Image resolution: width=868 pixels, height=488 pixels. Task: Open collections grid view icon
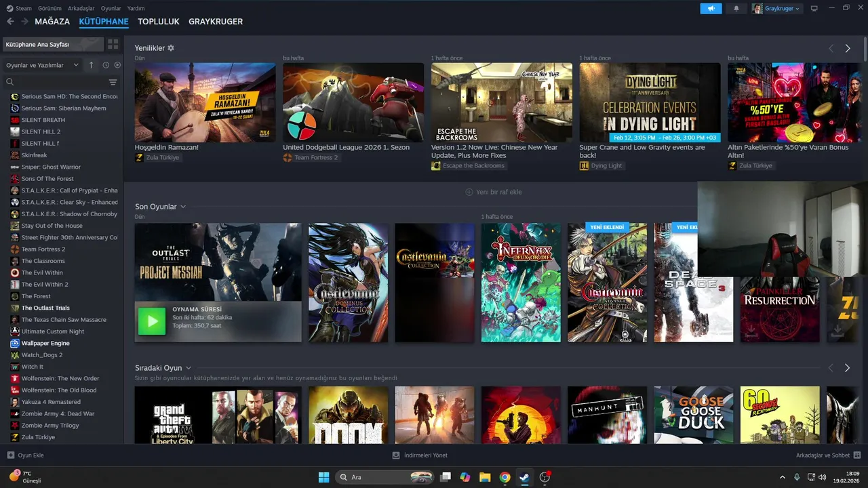113,44
